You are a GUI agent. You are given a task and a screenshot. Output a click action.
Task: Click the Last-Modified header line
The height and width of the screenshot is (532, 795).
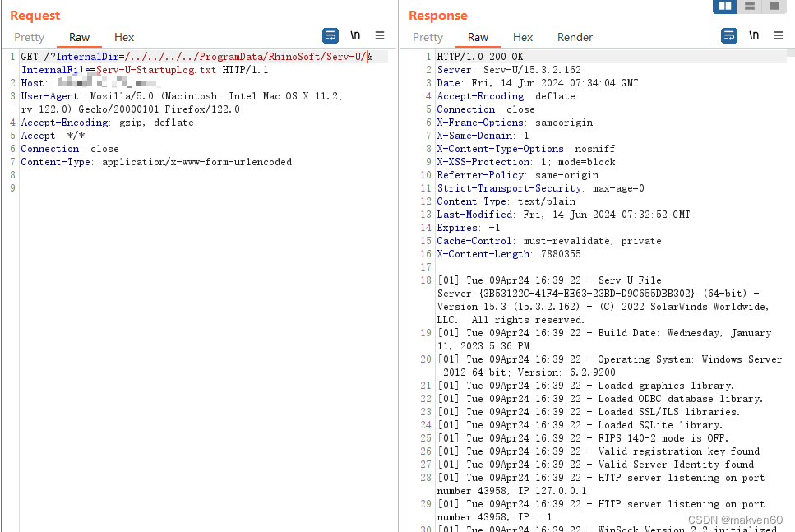pyautogui.click(x=563, y=215)
